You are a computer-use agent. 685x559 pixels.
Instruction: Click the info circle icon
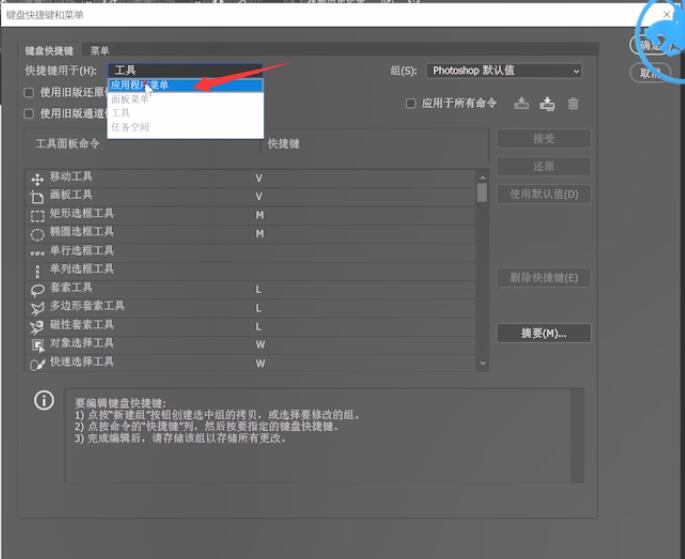[44, 400]
